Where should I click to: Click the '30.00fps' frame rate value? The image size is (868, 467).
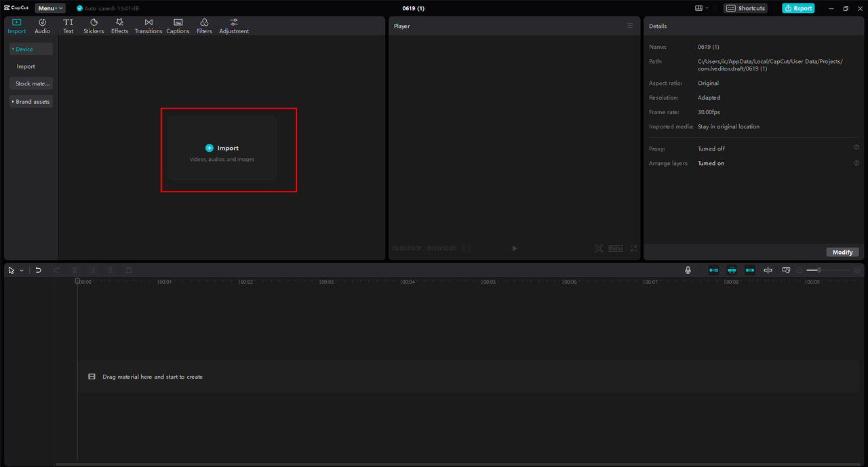pyautogui.click(x=709, y=112)
